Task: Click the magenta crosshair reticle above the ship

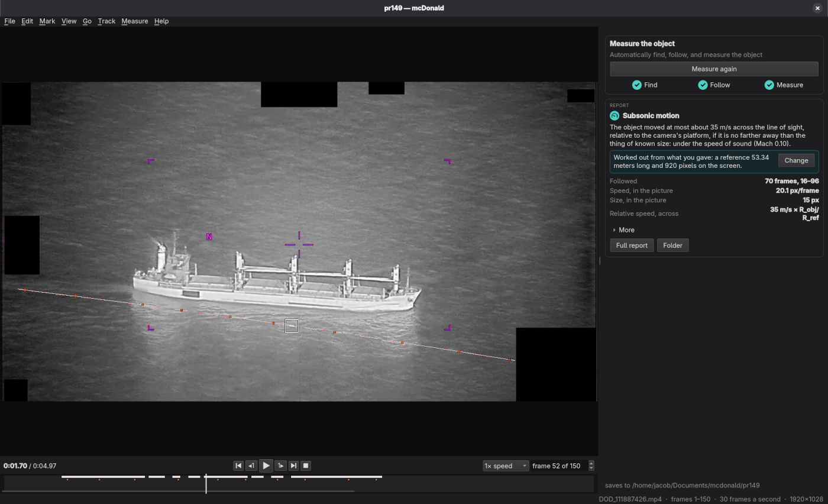Action: [x=299, y=244]
